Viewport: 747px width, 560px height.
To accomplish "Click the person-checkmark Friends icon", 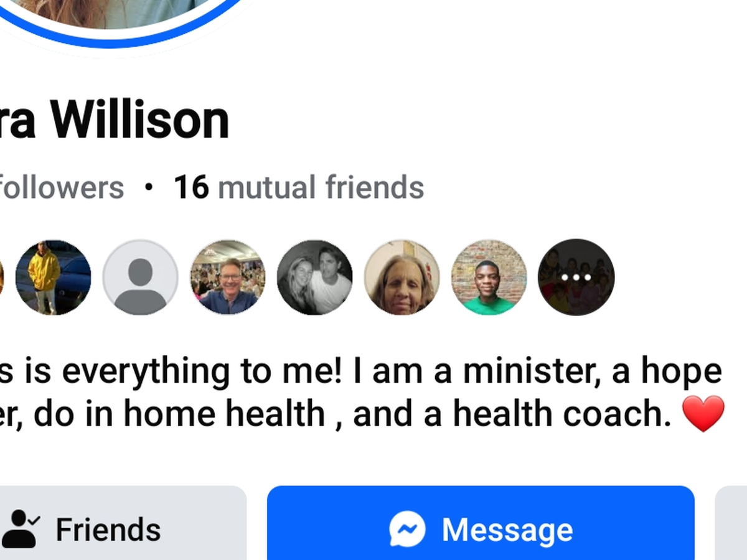I will [x=21, y=529].
